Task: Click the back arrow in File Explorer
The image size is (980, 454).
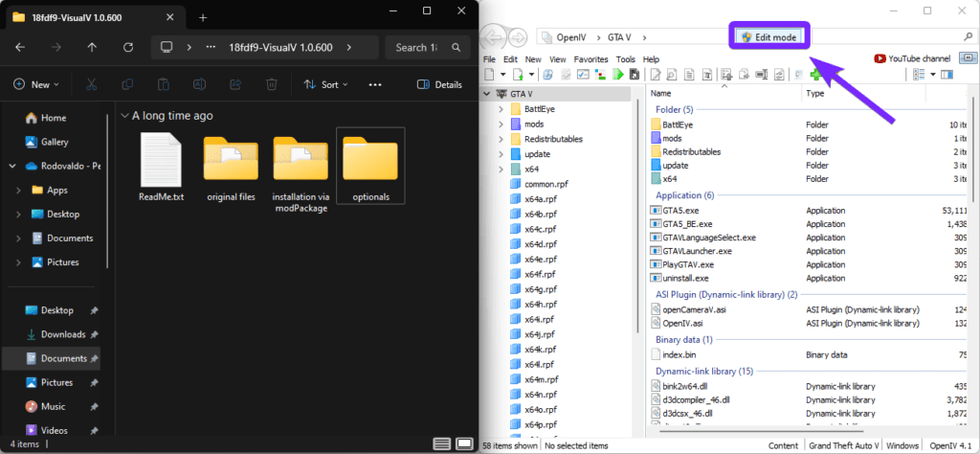Action: [20, 48]
